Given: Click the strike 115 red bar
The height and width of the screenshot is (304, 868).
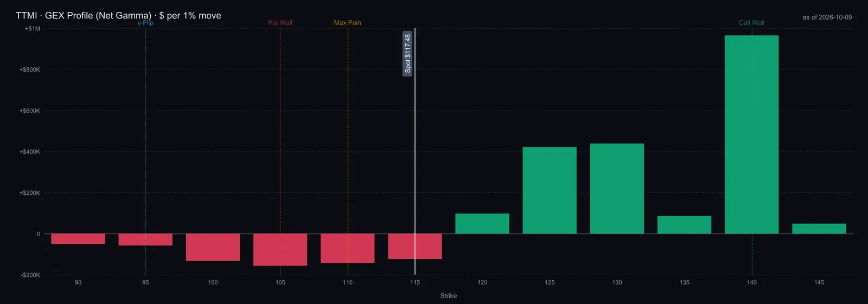Looking at the screenshot, I should pos(415,246).
